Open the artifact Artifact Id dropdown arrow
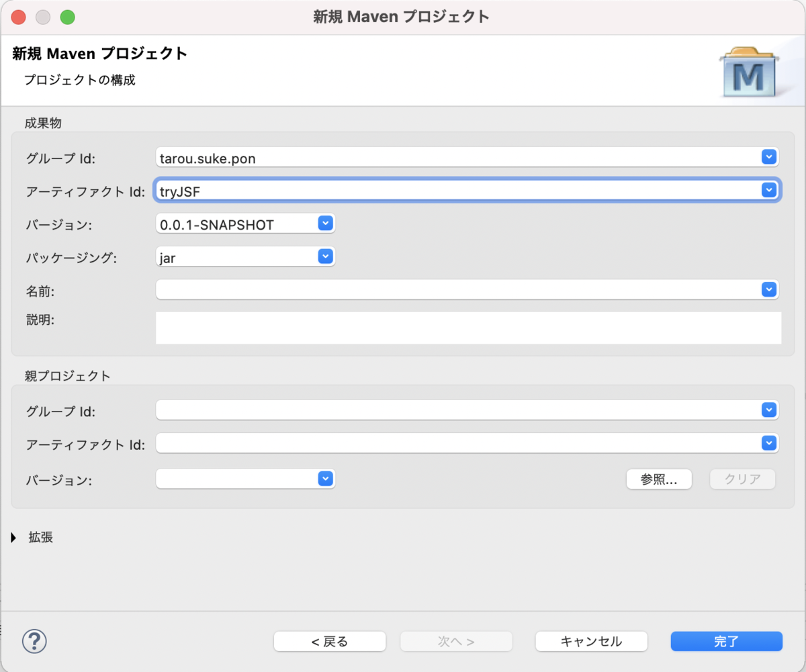 click(769, 191)
